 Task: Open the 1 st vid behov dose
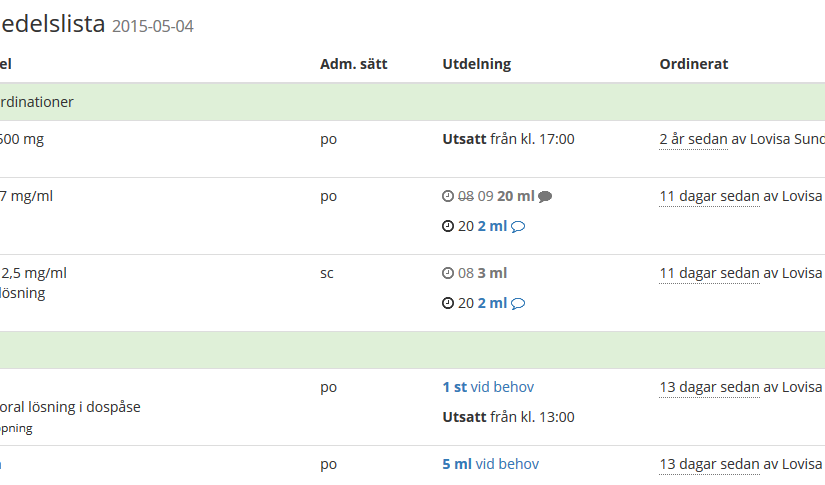tap(488, 387)
